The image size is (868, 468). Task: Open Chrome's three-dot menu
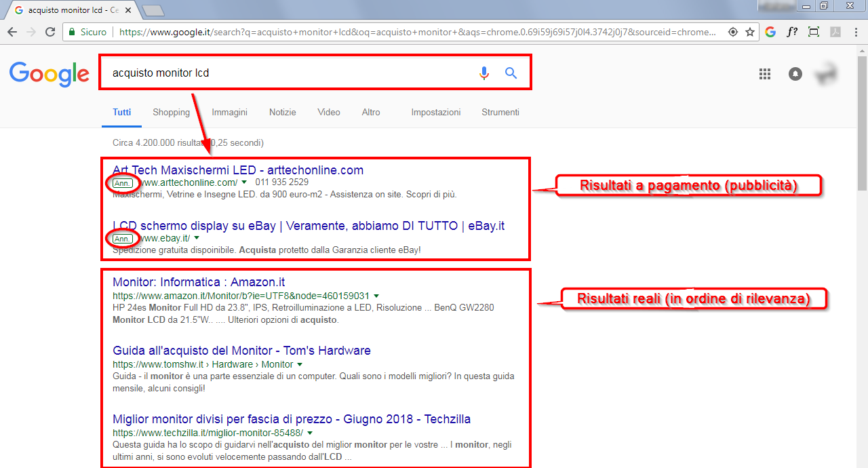[x=856, y=32]
